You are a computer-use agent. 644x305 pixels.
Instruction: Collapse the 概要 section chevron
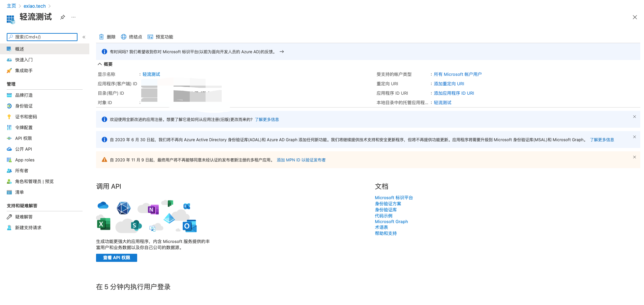[100, 64]
